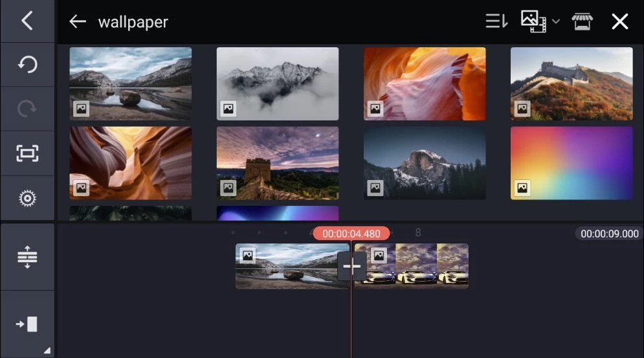This screenshot has width=644, height=358.
Task: Tap the undo arrow icon
Action: point(27,65)
